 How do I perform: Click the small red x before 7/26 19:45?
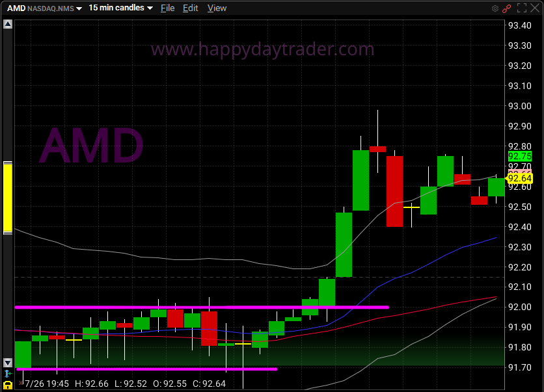click(x=21, y=383)
